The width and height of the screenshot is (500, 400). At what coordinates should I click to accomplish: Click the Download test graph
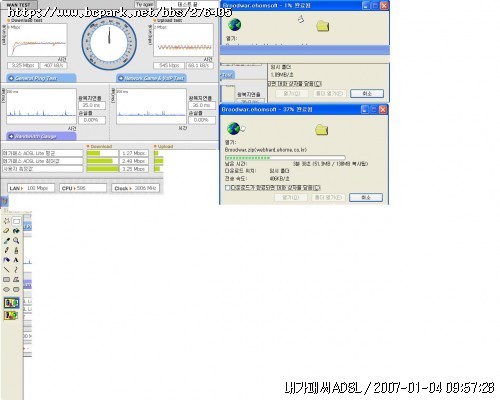tap(37, 40)
